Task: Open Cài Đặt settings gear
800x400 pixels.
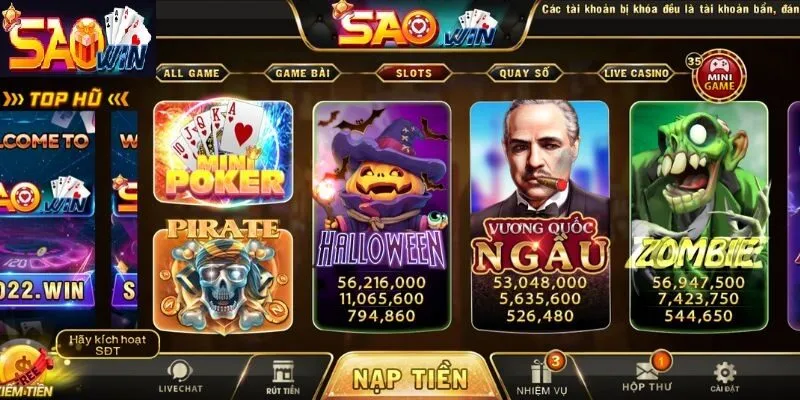Action: pos(725,372)
